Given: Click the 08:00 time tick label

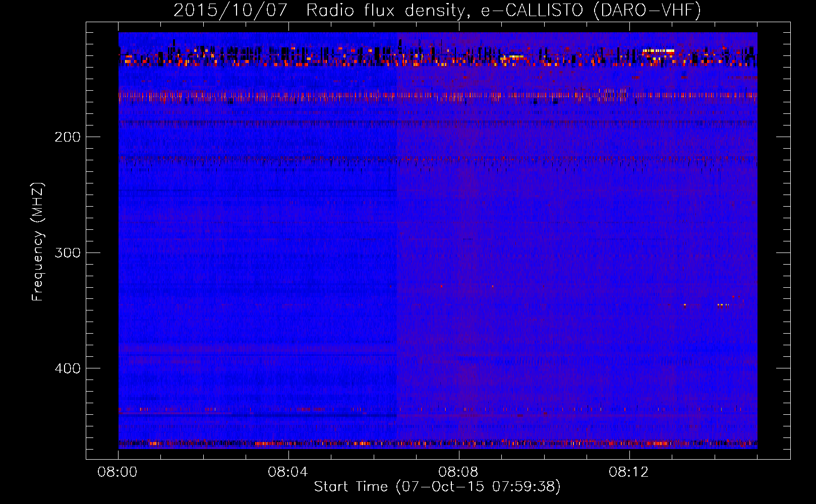Looking at the screenshot, I should click(x=118, y=472).
